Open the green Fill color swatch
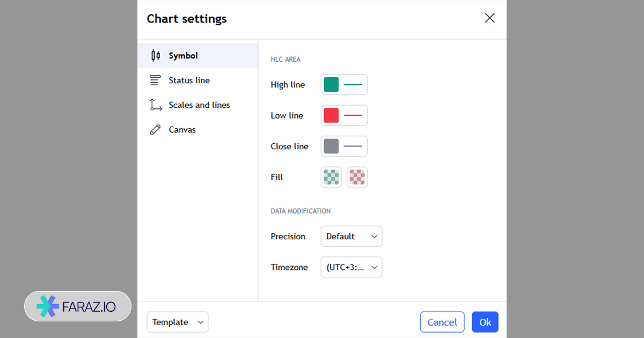Screen dimensions: 644x338 (x=331, y=177)
